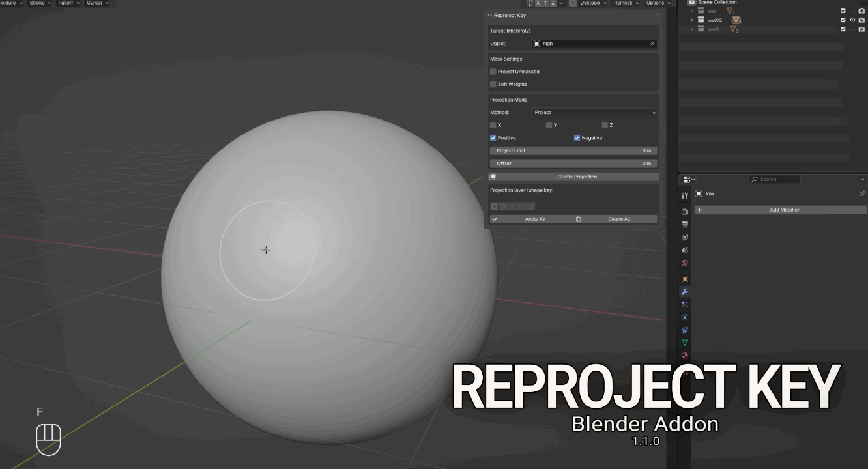
Task: Check the Y axis checkbox in panel
Action: (x=549, y=125)
